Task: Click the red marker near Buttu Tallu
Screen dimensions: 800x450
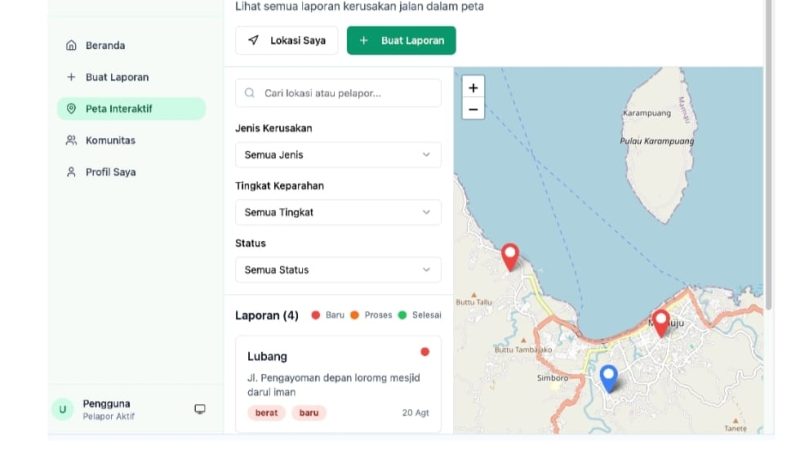Action: [x=510, y=257]
